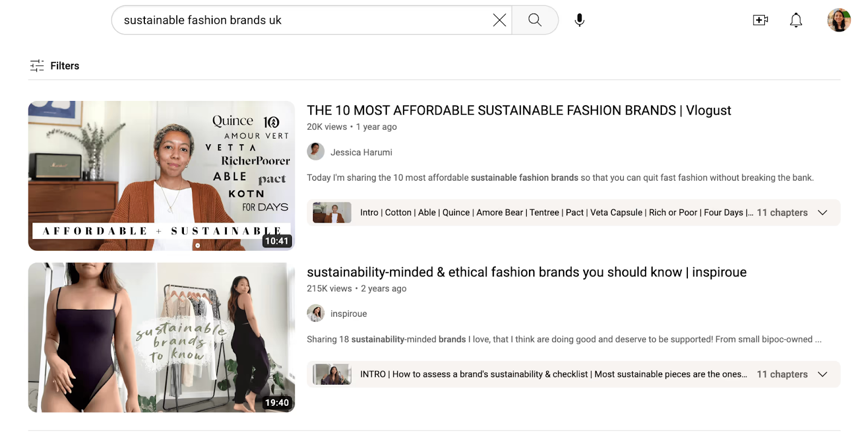Click the filters slider icon
This screenshot has width=868, height=439.
pyautogui.click(x=37, y=66)
